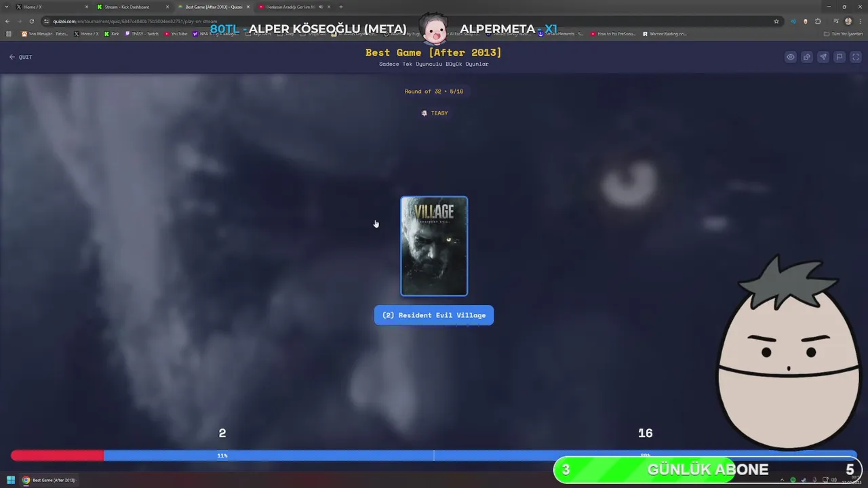Select the Resident Evil Village cover thumbnail
Screen dimensions: 868x488
click(x=434, y=246)
